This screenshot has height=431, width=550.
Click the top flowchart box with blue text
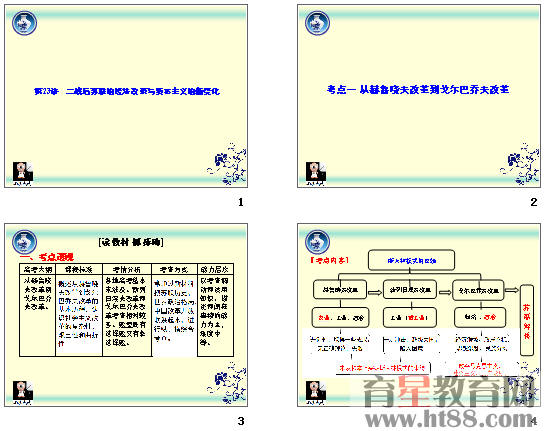click(x=411, y=260)
